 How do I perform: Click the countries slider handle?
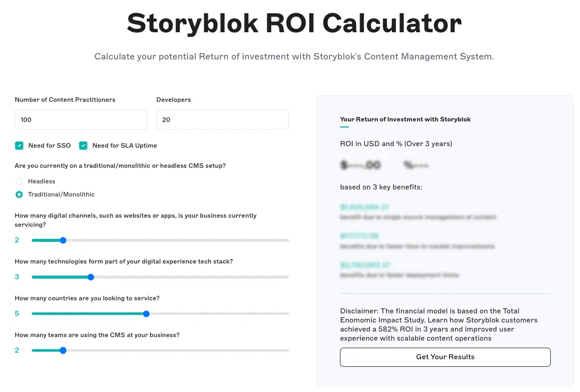click(x=146, y=313)
